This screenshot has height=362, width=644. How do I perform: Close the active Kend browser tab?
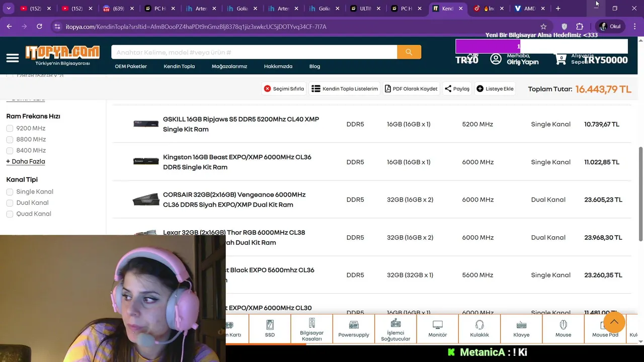(460, 9)
